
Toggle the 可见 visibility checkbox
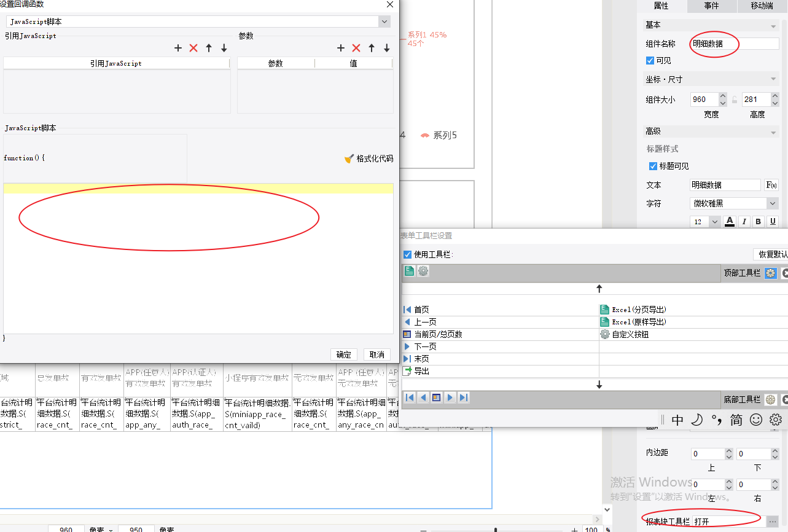(x=650, y=60)
